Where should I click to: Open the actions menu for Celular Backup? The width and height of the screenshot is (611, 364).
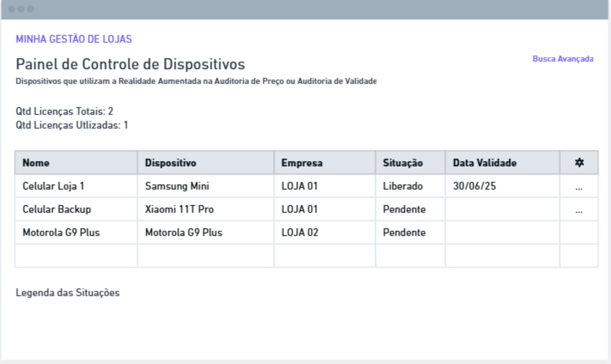[579, 211]
